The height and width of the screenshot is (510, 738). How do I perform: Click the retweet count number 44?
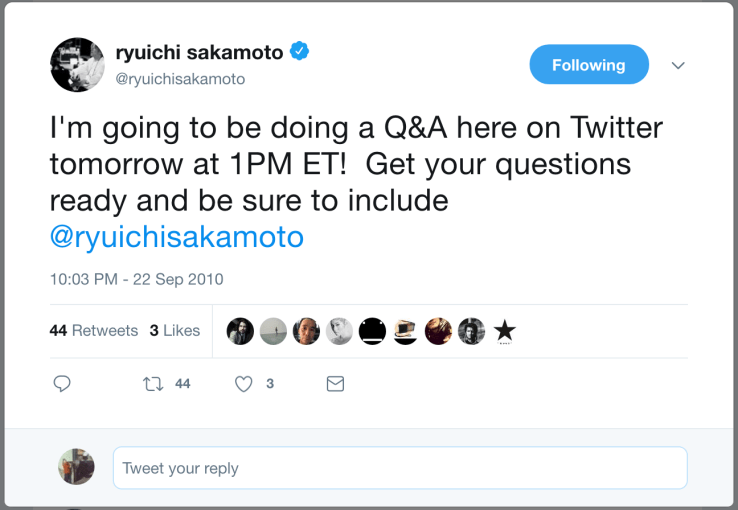click(182, 384)
